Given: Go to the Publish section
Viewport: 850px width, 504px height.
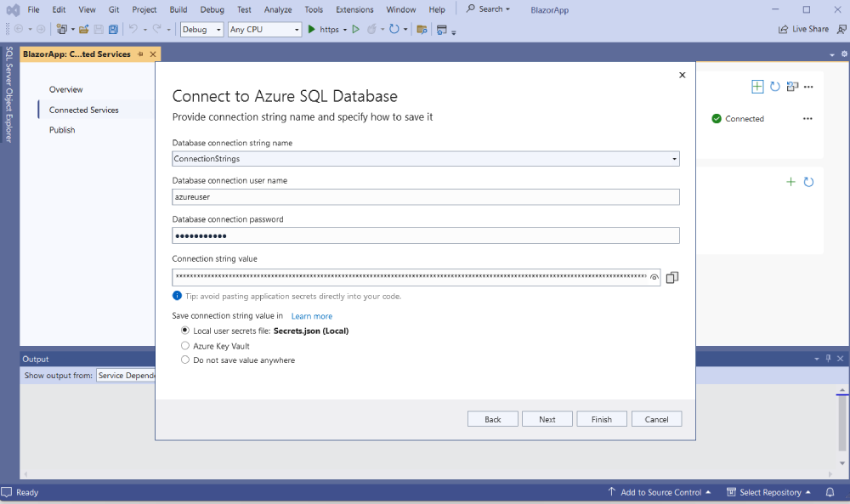Looking at the screenshot, I should (62, 130).
